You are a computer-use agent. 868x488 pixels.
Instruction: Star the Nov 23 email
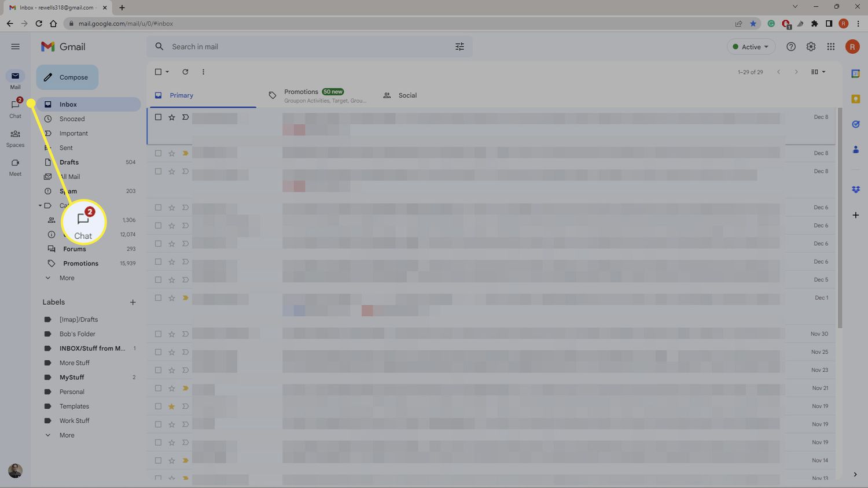pos(171,370)
